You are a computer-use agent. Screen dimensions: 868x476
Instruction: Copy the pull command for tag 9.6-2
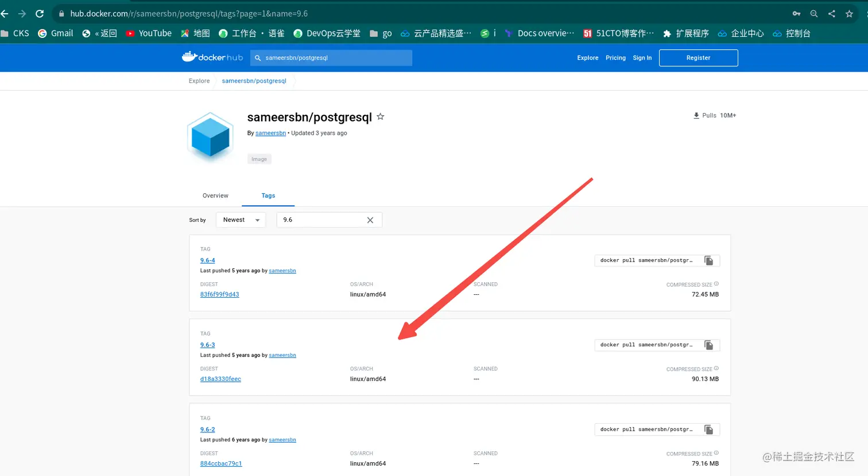pos(709,430)
